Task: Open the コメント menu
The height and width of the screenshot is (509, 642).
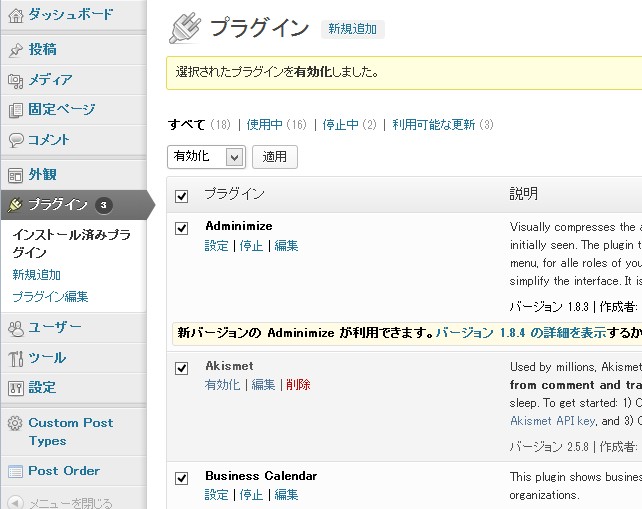Action: tap(49, 140)
